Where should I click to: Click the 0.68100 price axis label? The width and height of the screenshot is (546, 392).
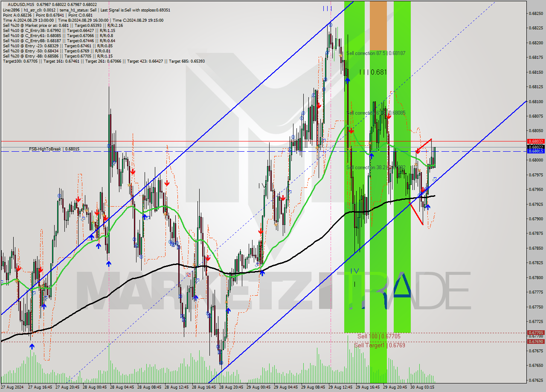536,101
